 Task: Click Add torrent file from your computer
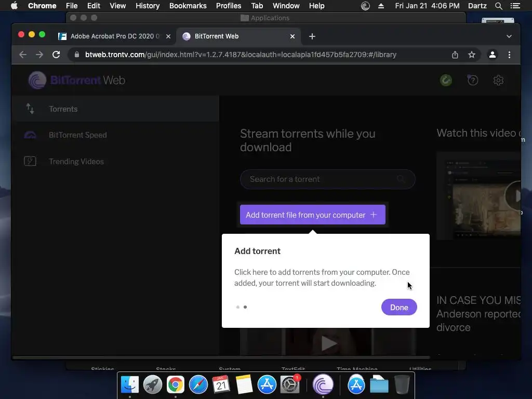tap(312, 215)
